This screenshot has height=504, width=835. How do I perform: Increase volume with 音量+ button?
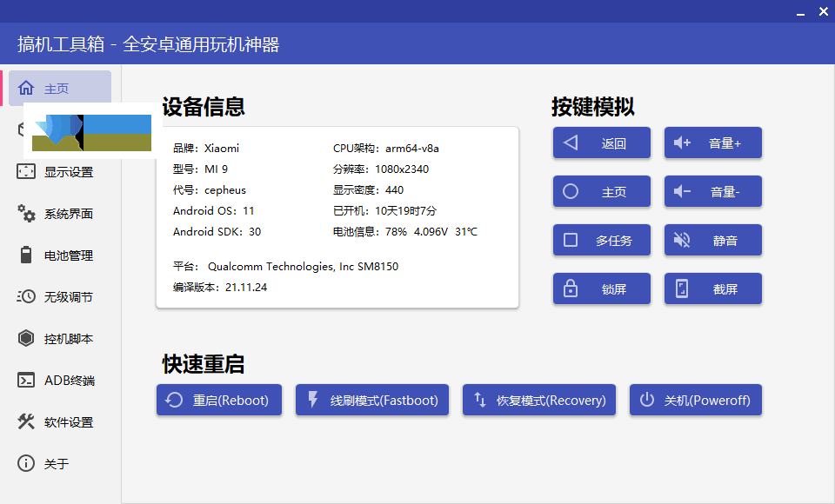(x=713, y=143)
